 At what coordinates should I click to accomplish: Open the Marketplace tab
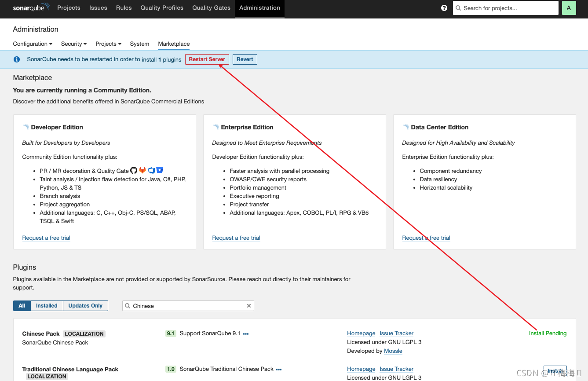[174, 44]
